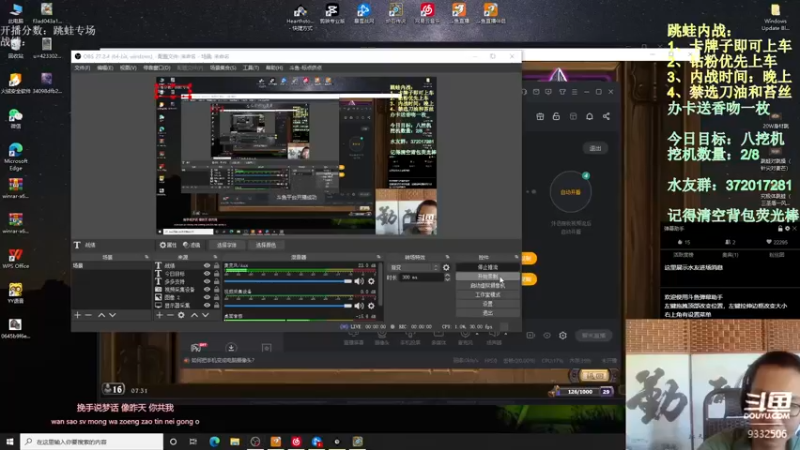Screen dimensions: 800x450
Task: Open the scene transition type dropdown
Action: point(414,267)
